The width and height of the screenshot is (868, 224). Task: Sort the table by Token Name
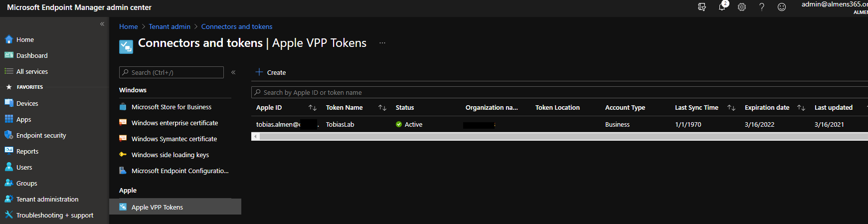tap(382, 108)
